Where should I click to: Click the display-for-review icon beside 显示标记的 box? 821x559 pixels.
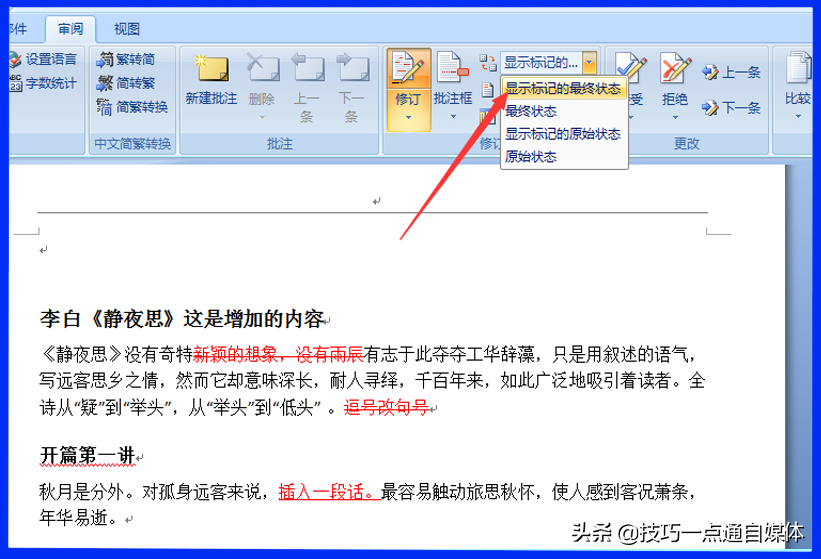[x=488, y=62]
